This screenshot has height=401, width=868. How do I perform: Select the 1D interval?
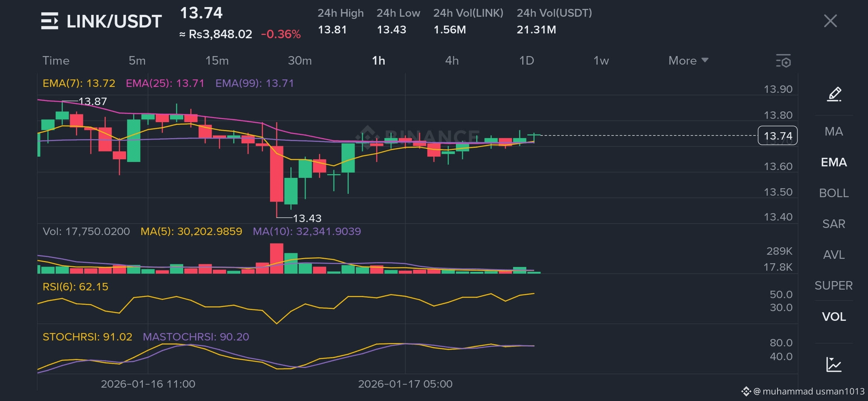point(526,61)
